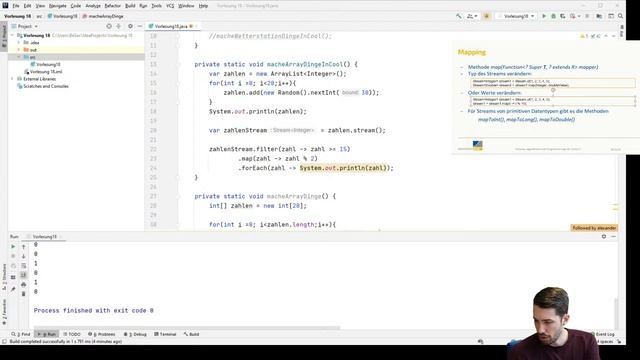This screenshot has height=360, width=640.
Task: Click the src breadcrumb in navigation bar
Action: tap(39, 16)
